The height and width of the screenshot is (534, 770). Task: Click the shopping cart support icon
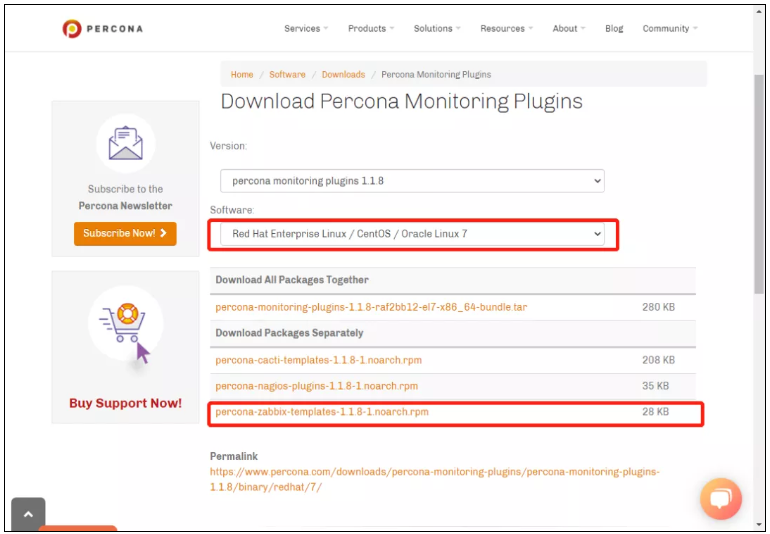tap(126, 323)
